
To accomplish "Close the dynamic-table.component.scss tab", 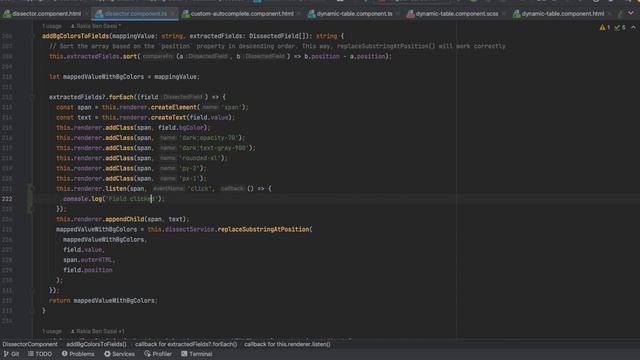I will click(504, 14).
